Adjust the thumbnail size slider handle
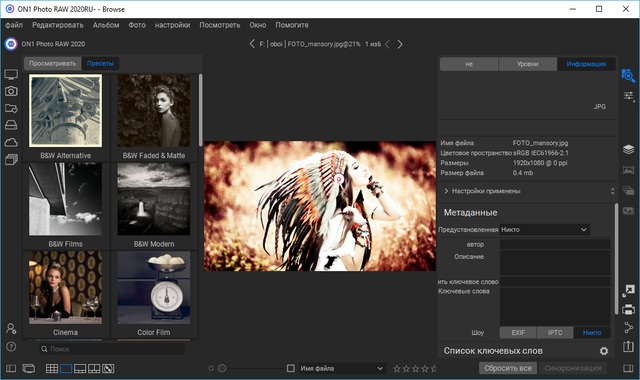 click(222, 369)
